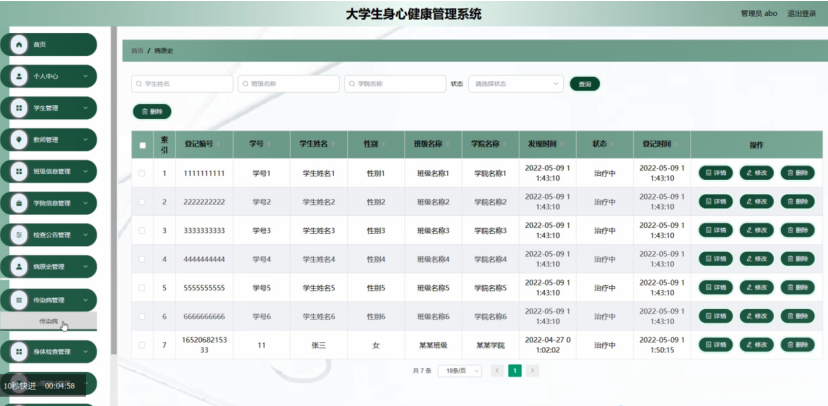This screenshot has width=828, height=406.
Task: Click 修改 for 张三's row
Action: 756,345
